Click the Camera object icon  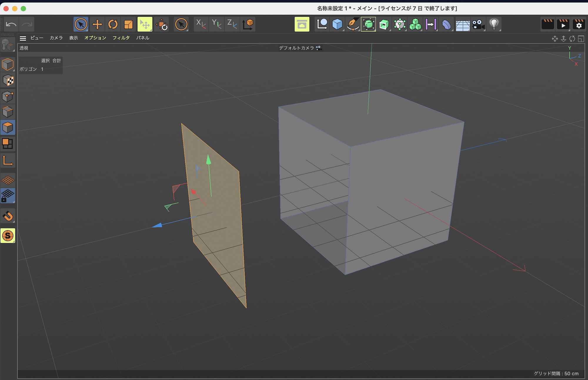coord(478,24)
